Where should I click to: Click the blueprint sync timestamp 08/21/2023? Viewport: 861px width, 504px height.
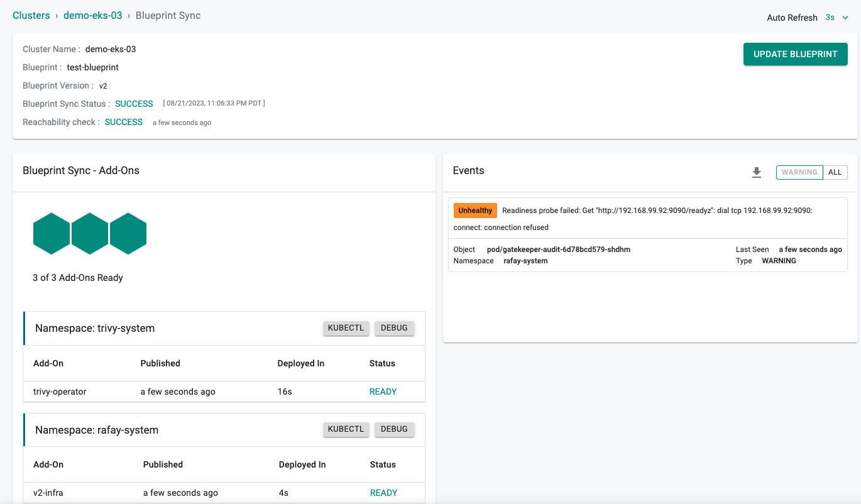(214, 103)
